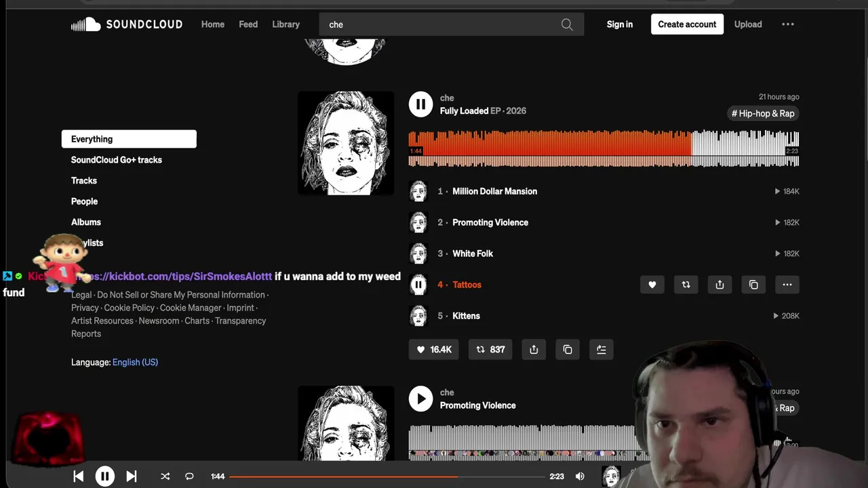This screenshot has height=488, width=868.
Task: Click Upload link
Action: 748,24
